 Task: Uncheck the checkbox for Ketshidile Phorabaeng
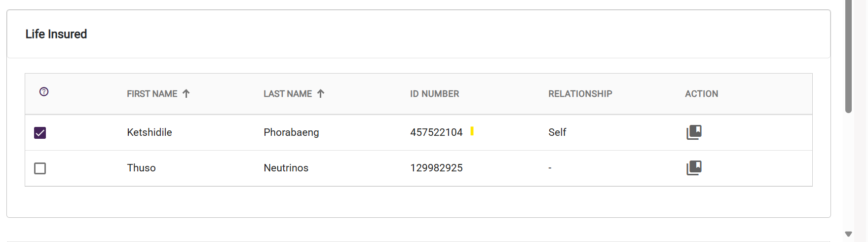[x=40, y=133]
